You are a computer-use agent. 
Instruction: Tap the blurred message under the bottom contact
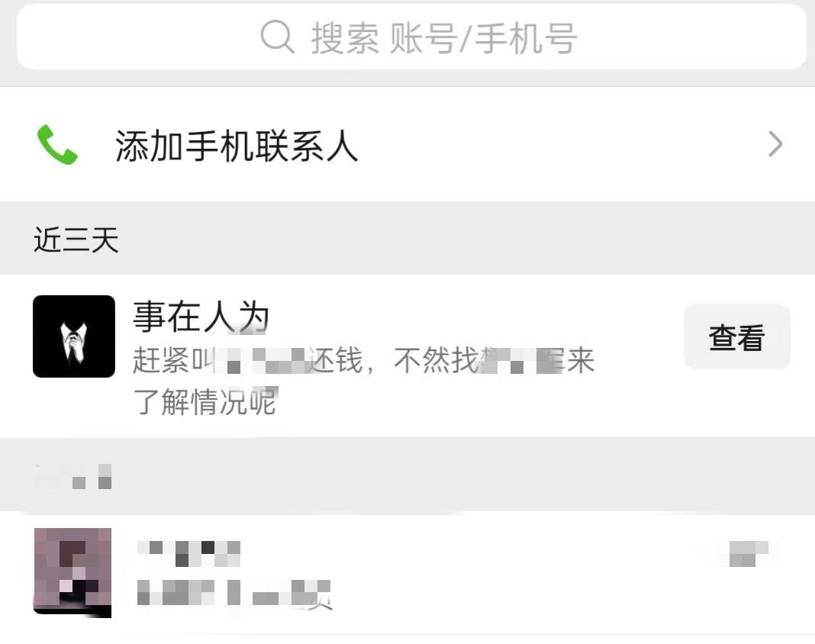(x=234, y=593)
